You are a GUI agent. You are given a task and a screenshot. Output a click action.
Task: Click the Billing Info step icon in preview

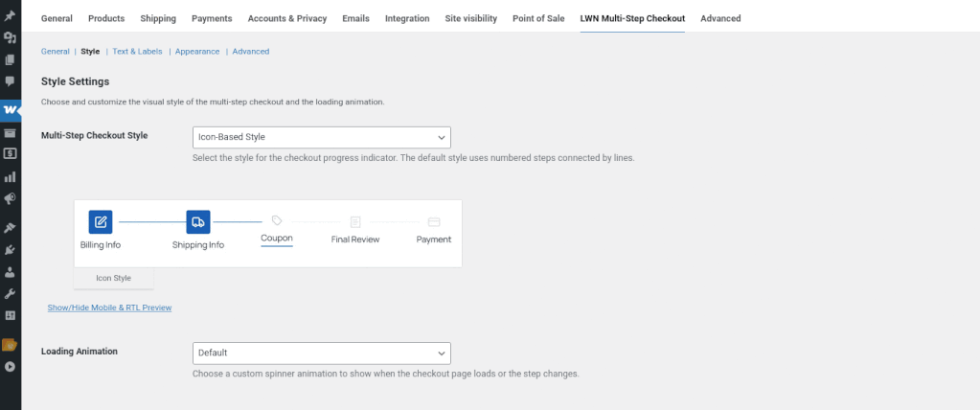[x=101, y=222]
